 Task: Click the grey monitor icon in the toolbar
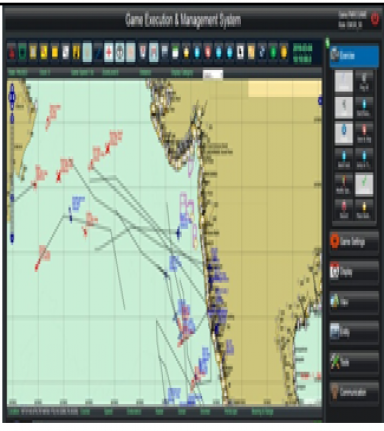[164, 53]
